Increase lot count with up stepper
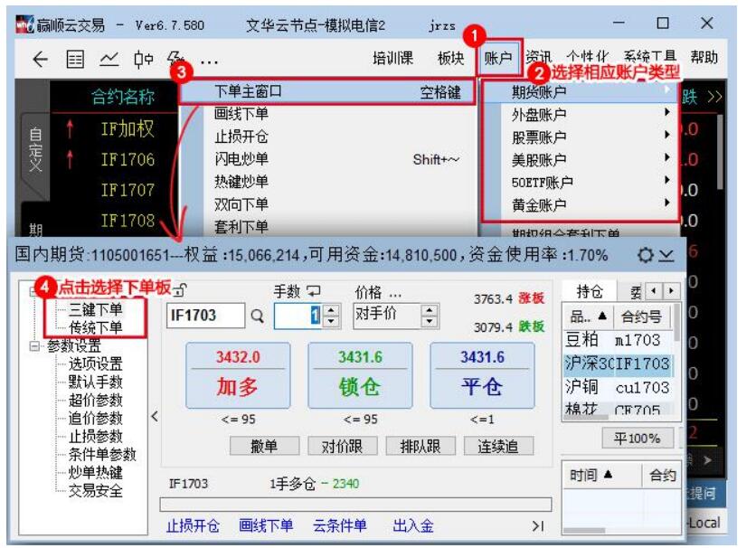Screen dimensions: 756x548 [x=331, y=311]
